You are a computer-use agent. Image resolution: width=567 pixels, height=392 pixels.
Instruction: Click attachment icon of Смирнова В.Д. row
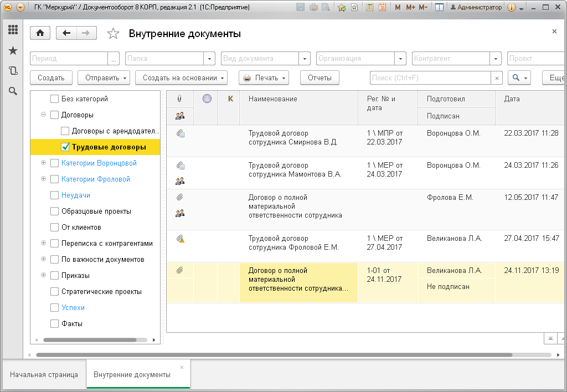[180, 133]
